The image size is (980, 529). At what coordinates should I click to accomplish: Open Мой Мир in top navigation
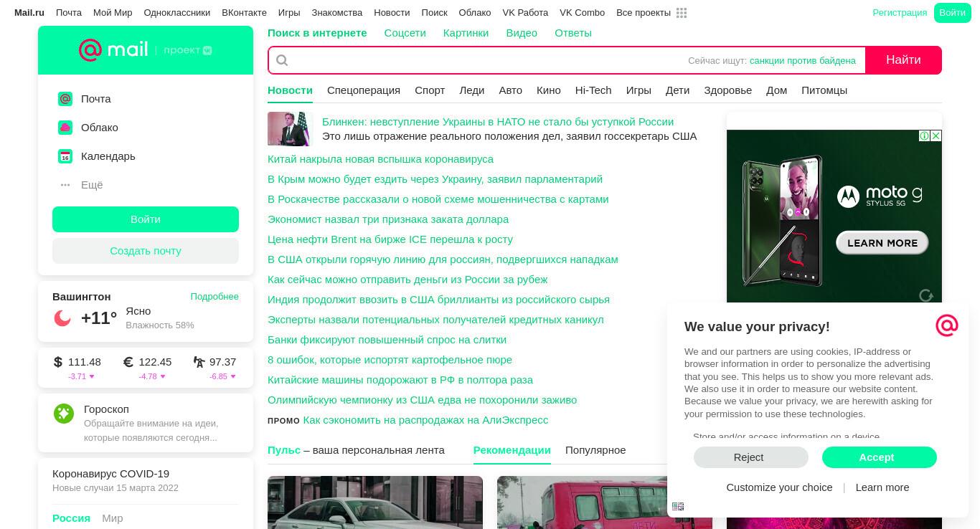[113, 13]
